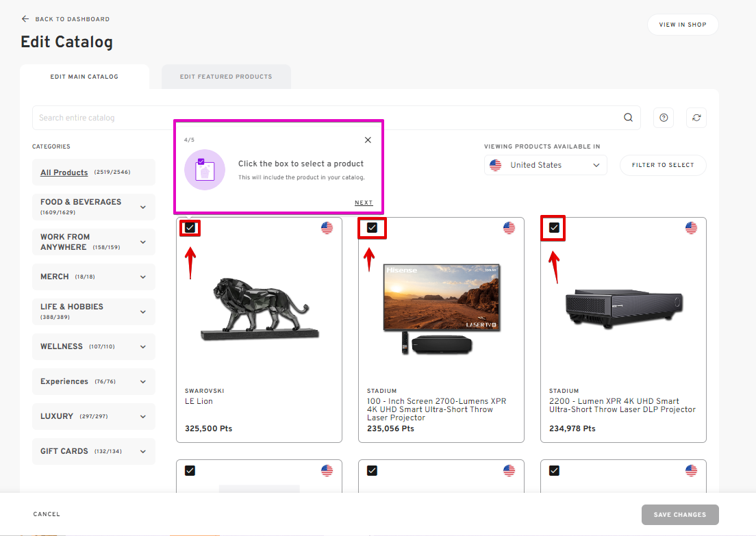
Task: Click the search magnifier icon
Action: [x=628, y=118]
